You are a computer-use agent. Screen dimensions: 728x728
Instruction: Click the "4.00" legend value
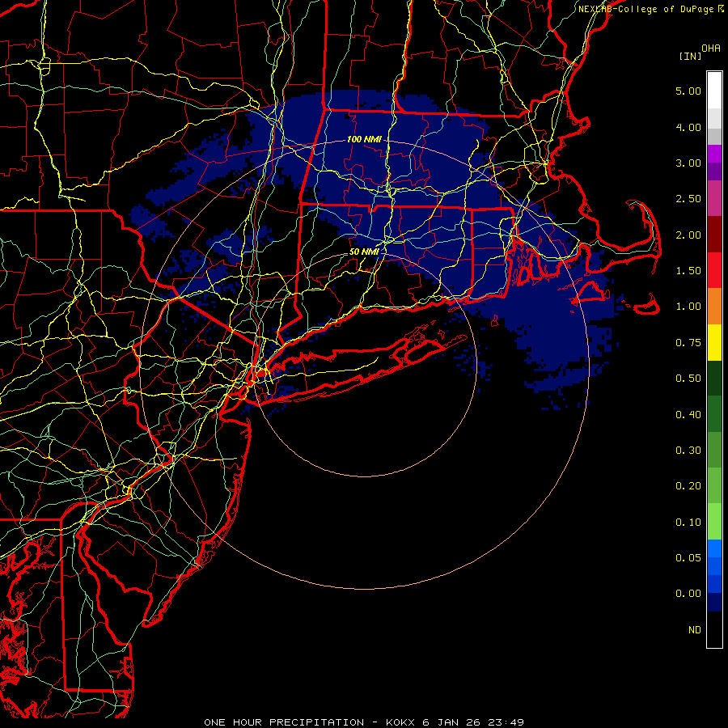tap(688, 127)
